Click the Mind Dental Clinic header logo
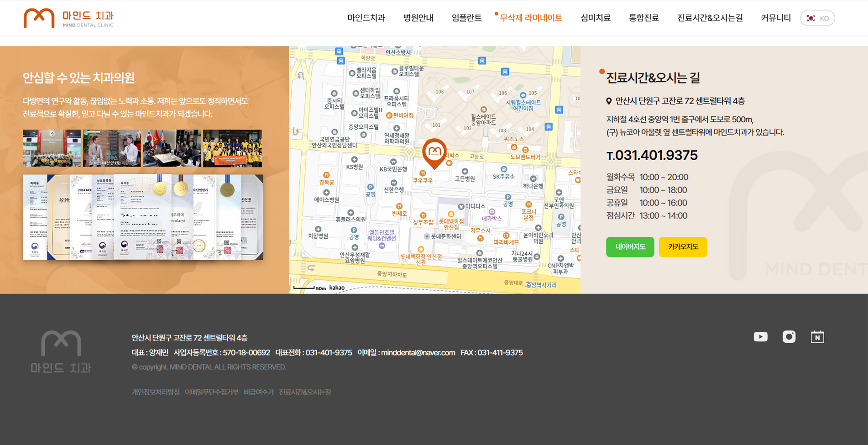 click(68, 18)
